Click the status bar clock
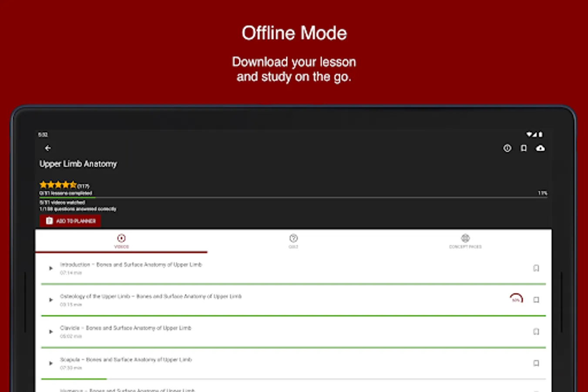This screenshot has height=392, width=588. click(43, 135)
